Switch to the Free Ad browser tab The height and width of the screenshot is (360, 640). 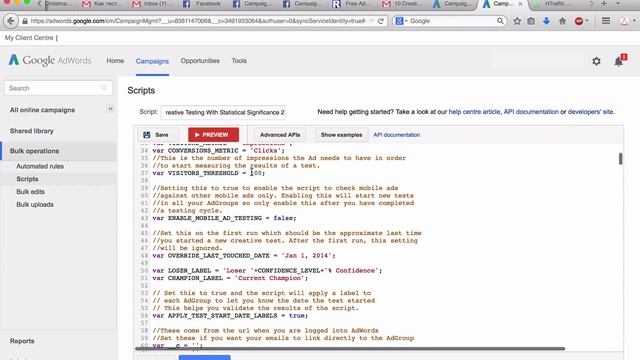352,4
